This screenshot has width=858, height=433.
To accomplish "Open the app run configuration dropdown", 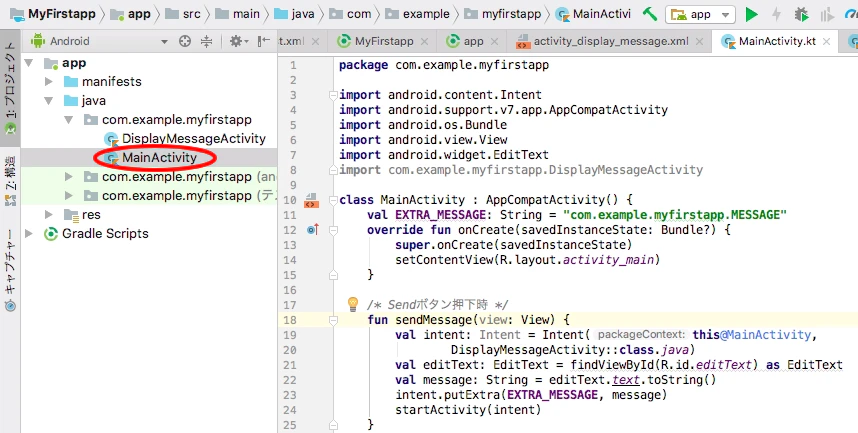I will pos(700,15).
